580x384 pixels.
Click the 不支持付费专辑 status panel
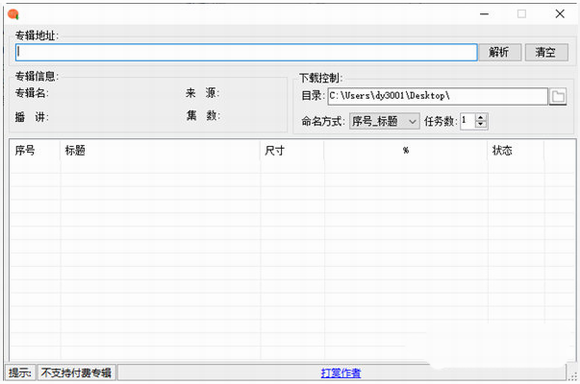tap(76, 373)
